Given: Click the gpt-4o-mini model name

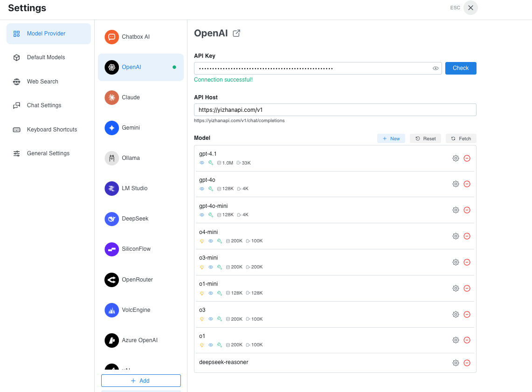Looking at the screenshot, I should pyautogui.click(x=214, y=206).
